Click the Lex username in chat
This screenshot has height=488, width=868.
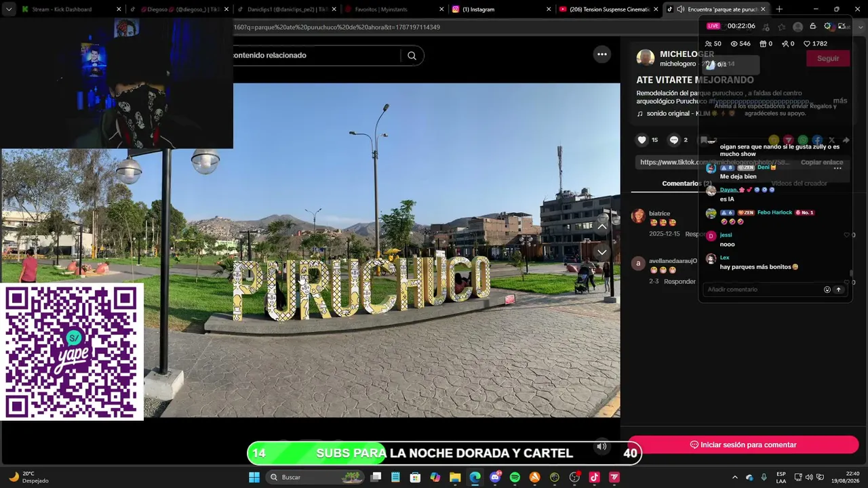click(724, 258)
